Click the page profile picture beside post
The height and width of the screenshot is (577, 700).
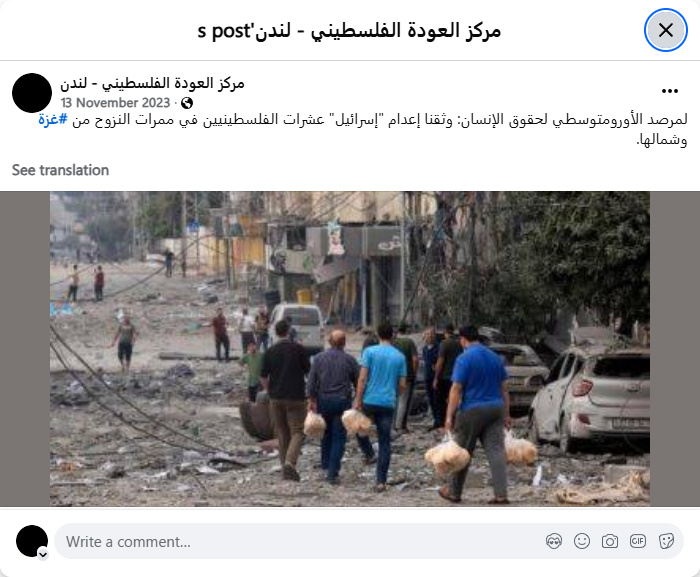tap(32, 93)
